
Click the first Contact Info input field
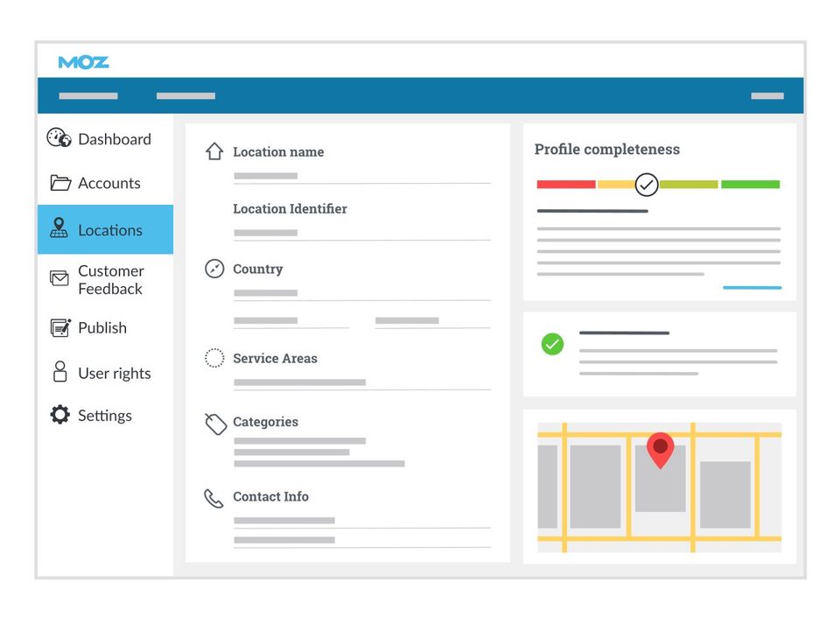point(362,521)
